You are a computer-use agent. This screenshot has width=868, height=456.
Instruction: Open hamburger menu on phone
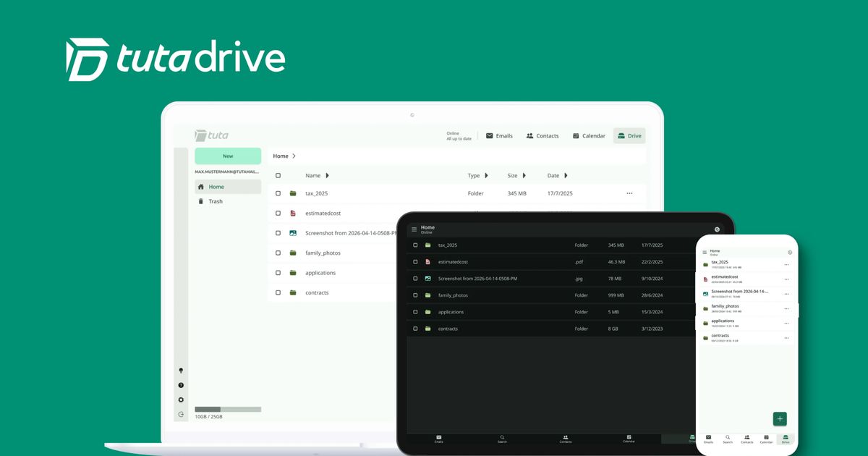[705, 253]
